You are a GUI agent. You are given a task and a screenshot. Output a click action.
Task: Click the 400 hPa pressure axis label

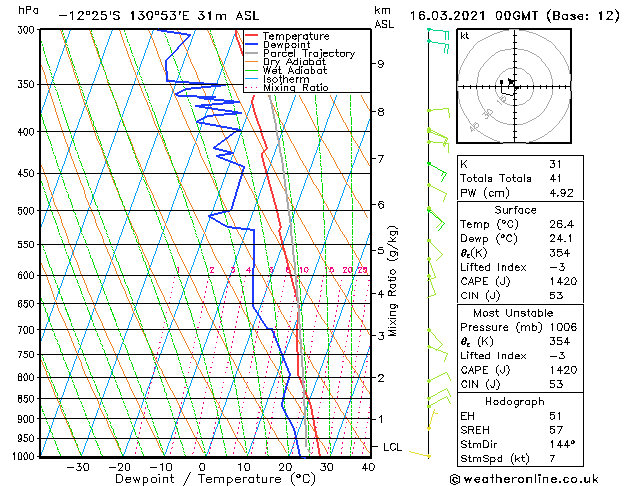click(x=28, y=132)
